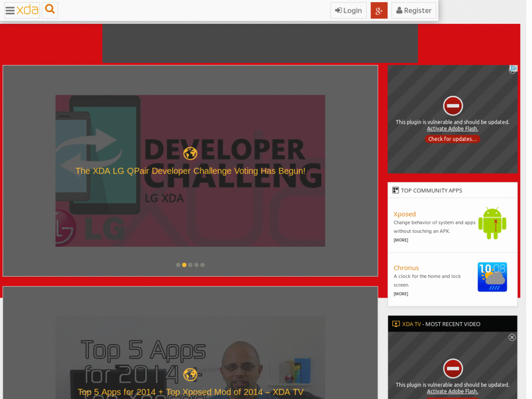
Task: Click 'TOP COMMUNITY APPS' heading text
Action: pos(432,190)
